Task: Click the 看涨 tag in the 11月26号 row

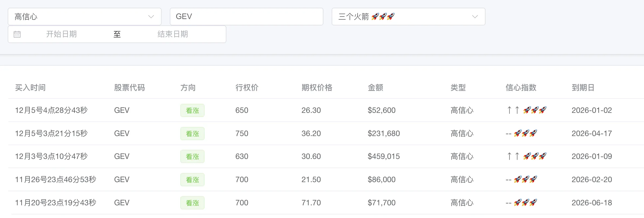Action: 192,180
